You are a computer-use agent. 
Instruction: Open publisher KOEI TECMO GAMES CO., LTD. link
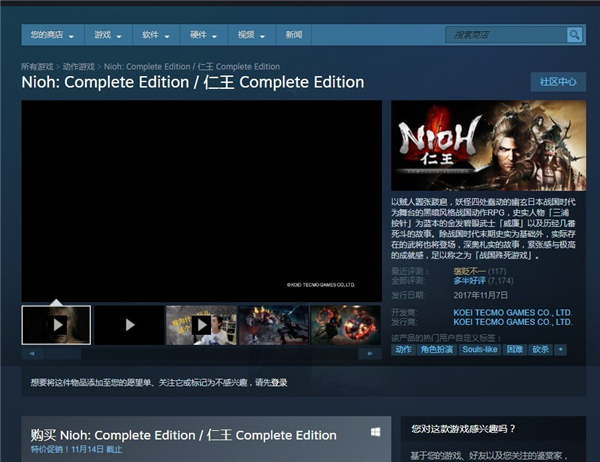(513, 322)
